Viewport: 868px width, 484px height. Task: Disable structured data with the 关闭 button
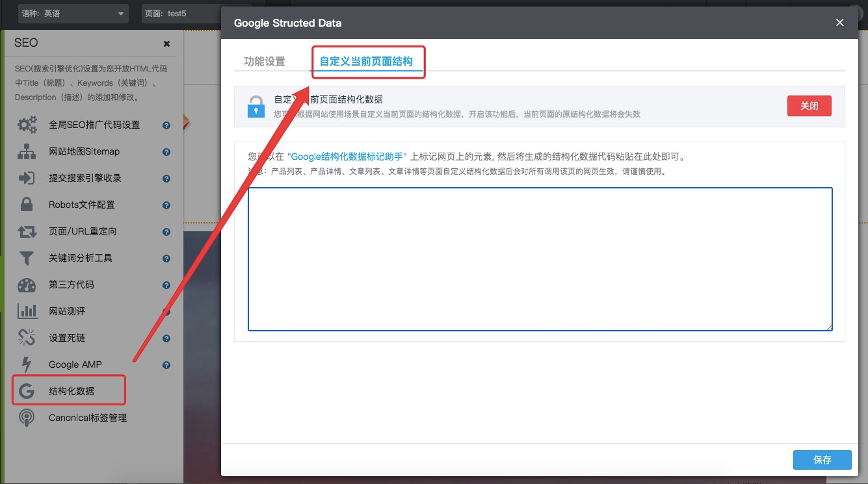tap(809, 105)
